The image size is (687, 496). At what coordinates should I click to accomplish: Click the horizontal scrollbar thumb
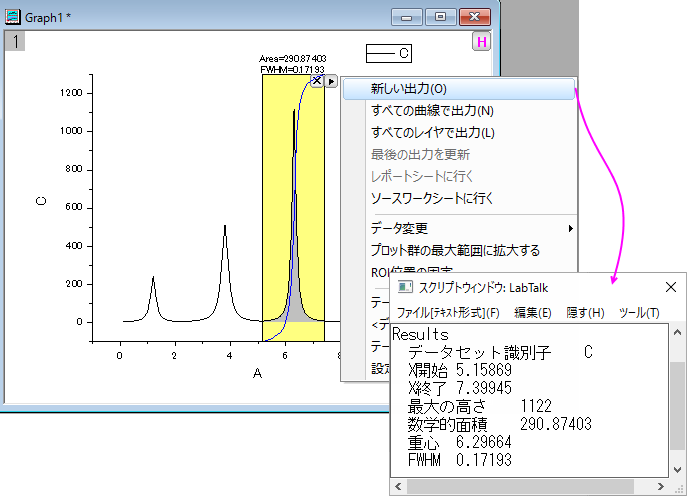tap(520, 486)
